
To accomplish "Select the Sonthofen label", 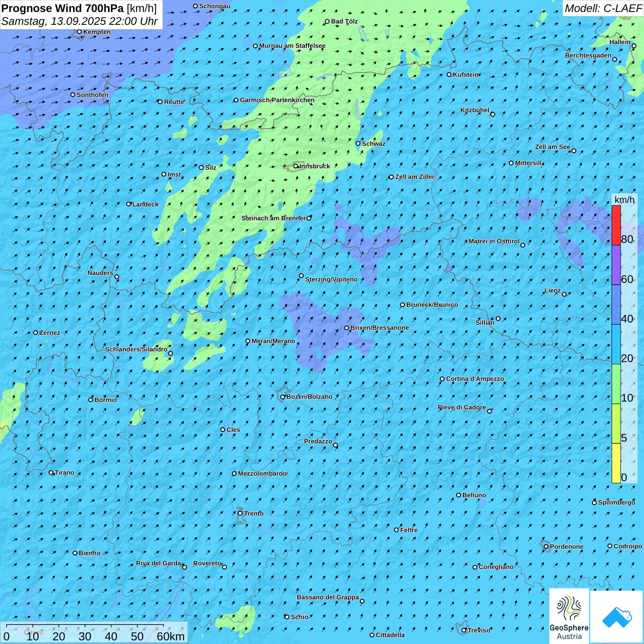I will click(92, 95).
